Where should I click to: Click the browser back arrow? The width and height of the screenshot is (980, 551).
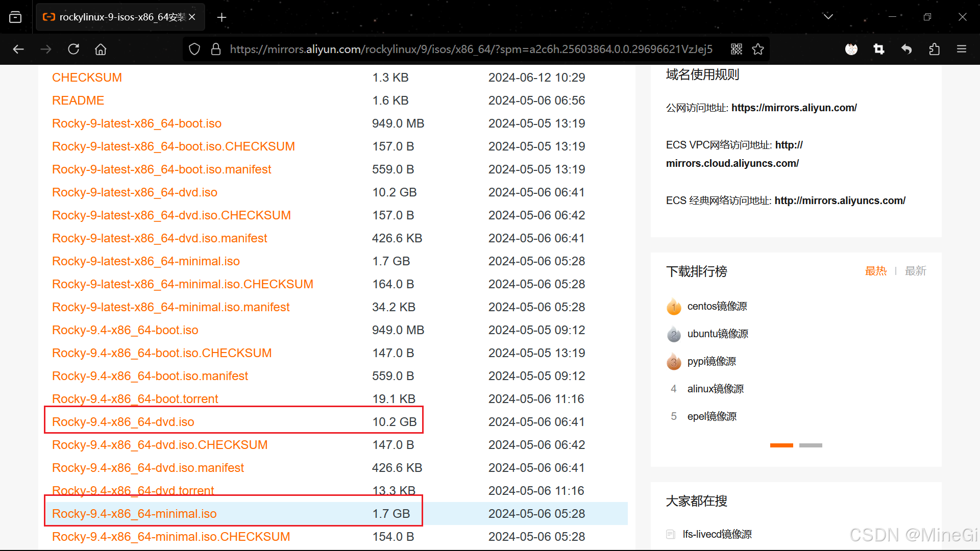18,49
